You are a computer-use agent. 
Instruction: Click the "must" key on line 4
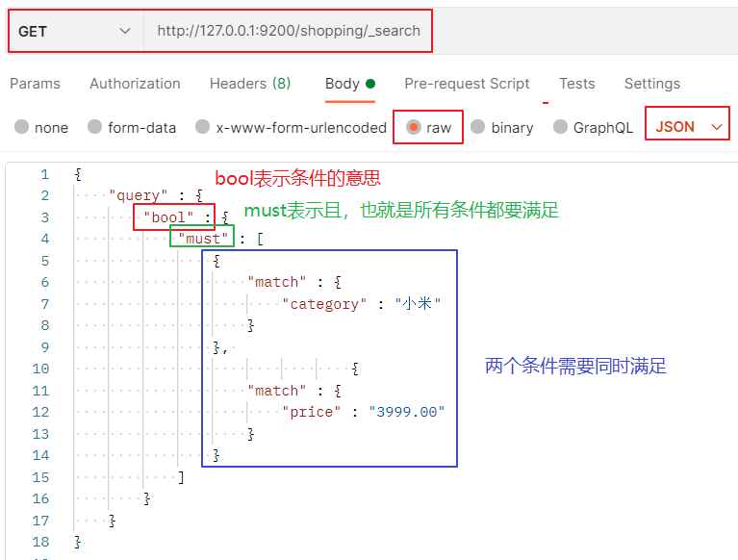203,239
